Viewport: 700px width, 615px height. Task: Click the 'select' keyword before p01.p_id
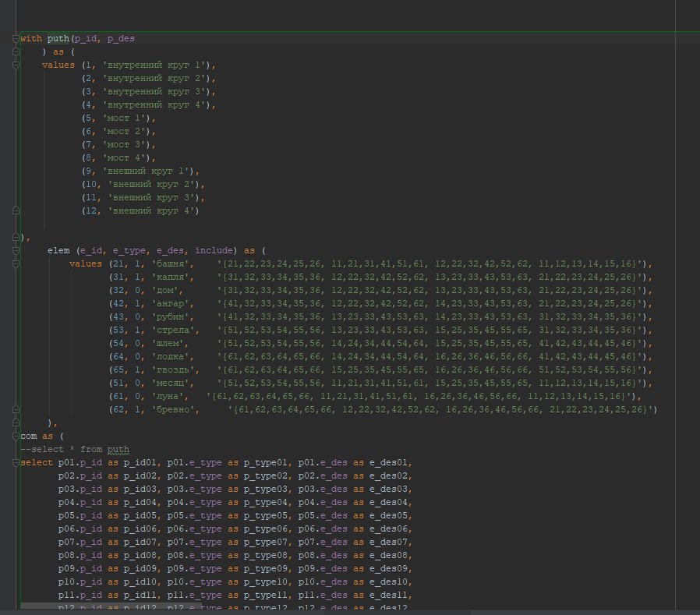pos(37,463)
